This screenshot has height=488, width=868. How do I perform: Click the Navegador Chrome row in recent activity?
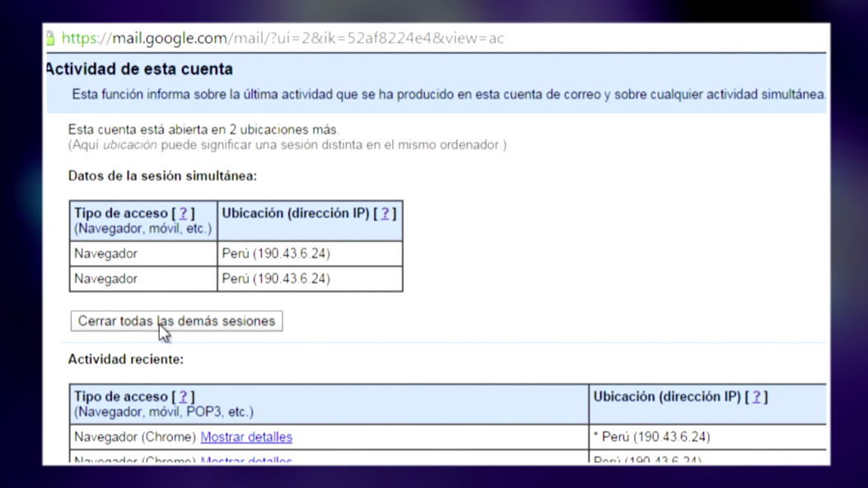136,437
